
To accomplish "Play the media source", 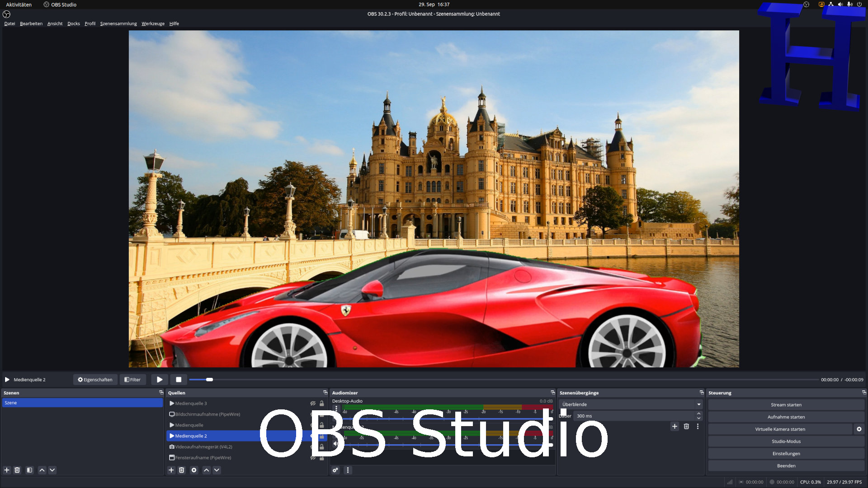I will point(160,380).
